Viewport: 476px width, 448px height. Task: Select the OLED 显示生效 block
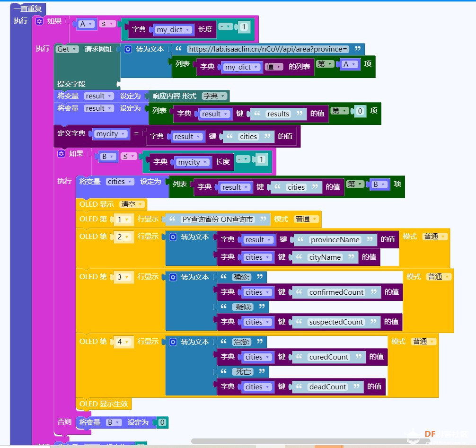click(x=104, y=404)
